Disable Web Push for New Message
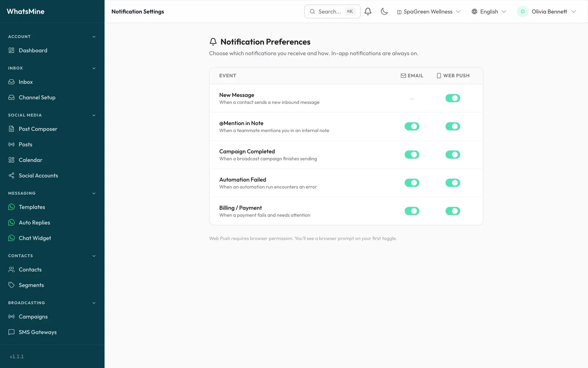Image resolution: width=588 pixels, height=368 pixels. (453, 98)
